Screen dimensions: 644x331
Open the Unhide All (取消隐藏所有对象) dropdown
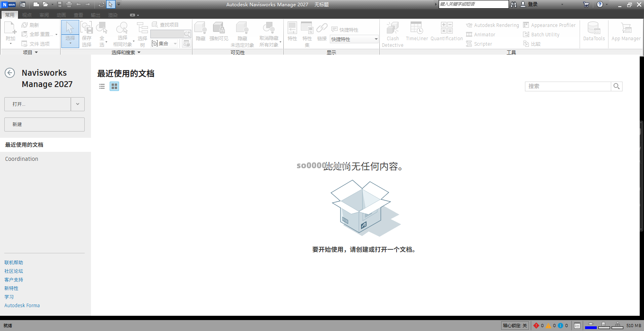[281, 42]
